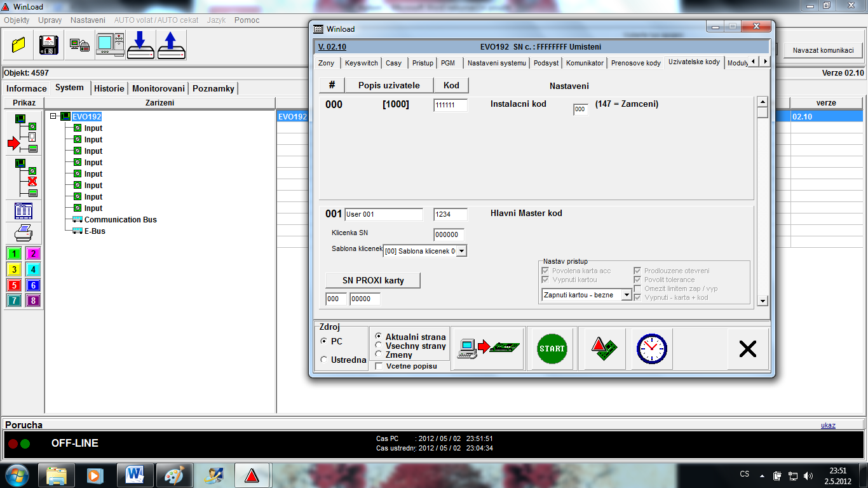Click the master code field 1234
Image resolution: width=868 pixels, height=488 pixels.
(451, 215)
